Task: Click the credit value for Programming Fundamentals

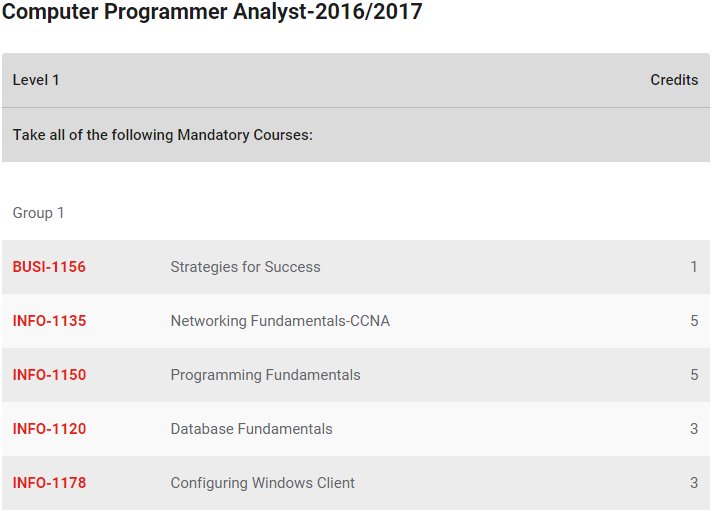Action: (x=694, y=375)
